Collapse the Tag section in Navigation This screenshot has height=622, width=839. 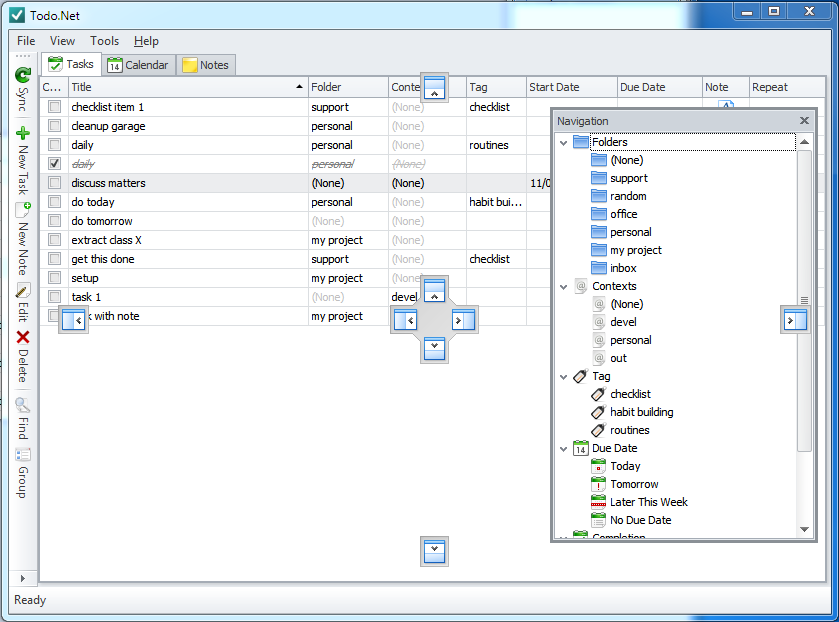[563, 376]
